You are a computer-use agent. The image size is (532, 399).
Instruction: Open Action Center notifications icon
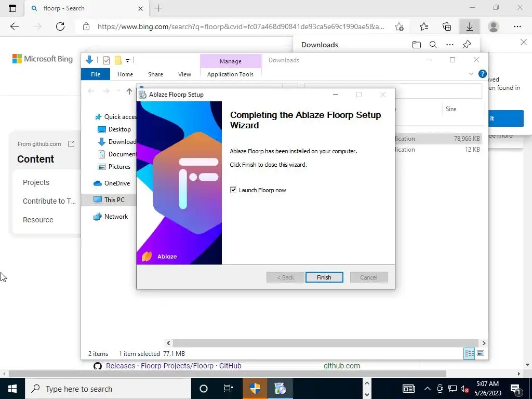pos(515,389)
